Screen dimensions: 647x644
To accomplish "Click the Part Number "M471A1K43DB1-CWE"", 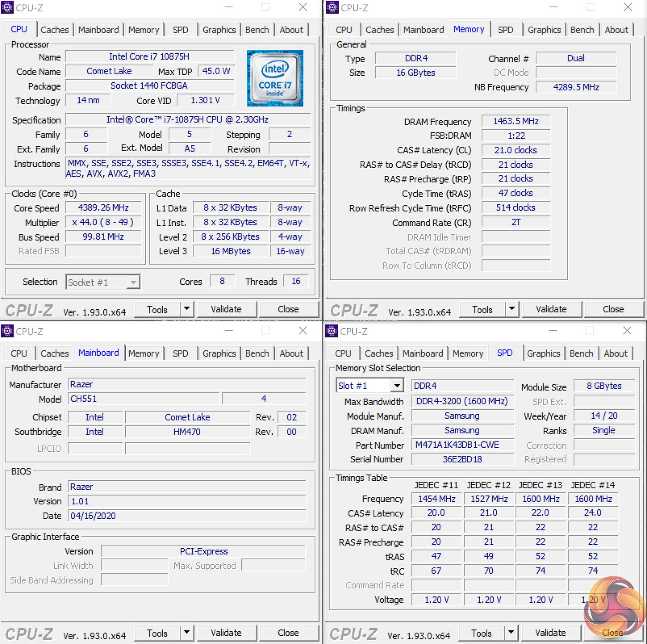I will (462, 445).
